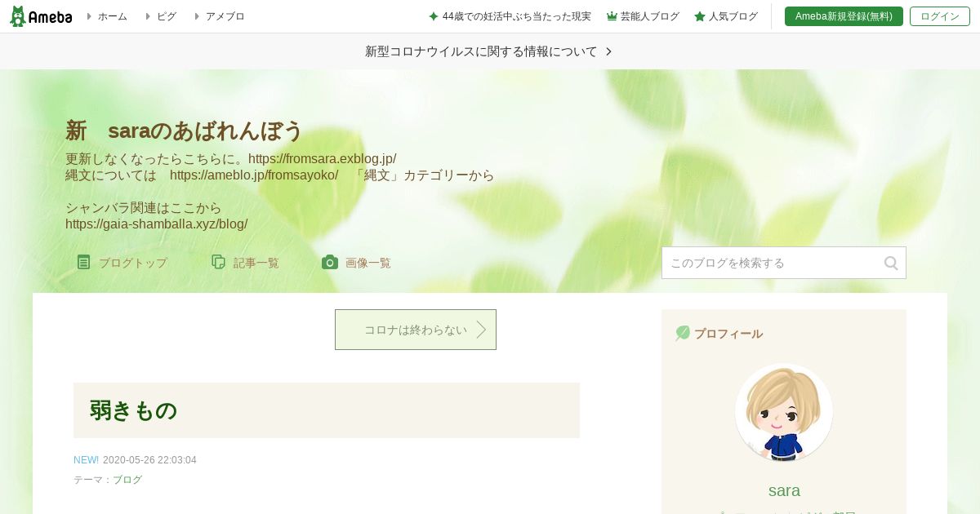Click the NEW! label
The width and height of the screenshot is (980, 514).
[86, 460]
